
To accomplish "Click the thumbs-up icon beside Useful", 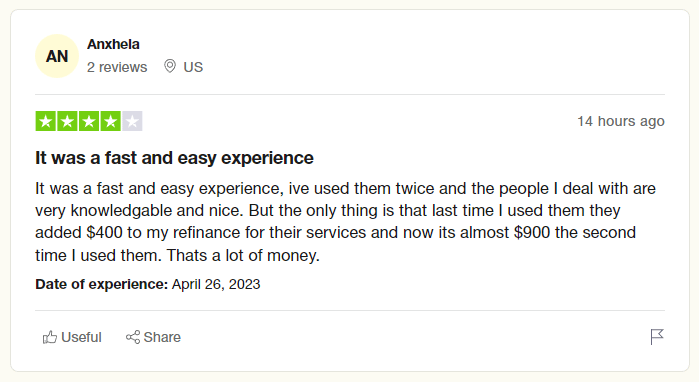I will pyautogui.click(x=49, y=337).
